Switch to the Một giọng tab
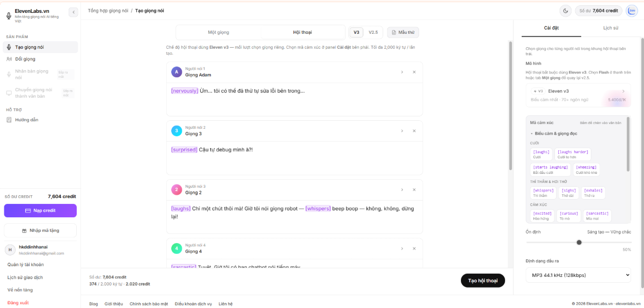This screenshot has height=308, width=644. 218,32
